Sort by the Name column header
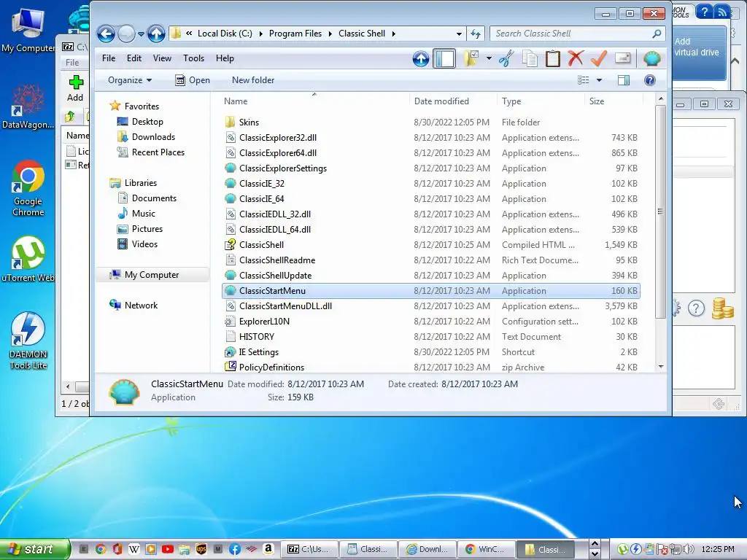Screen dimensions: 747x560 tap(314, 101)
